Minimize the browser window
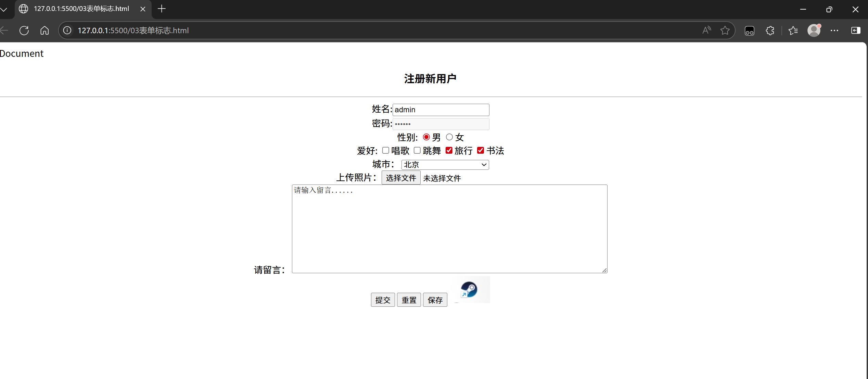Viewport: 868px width, 379px height. 803,9
